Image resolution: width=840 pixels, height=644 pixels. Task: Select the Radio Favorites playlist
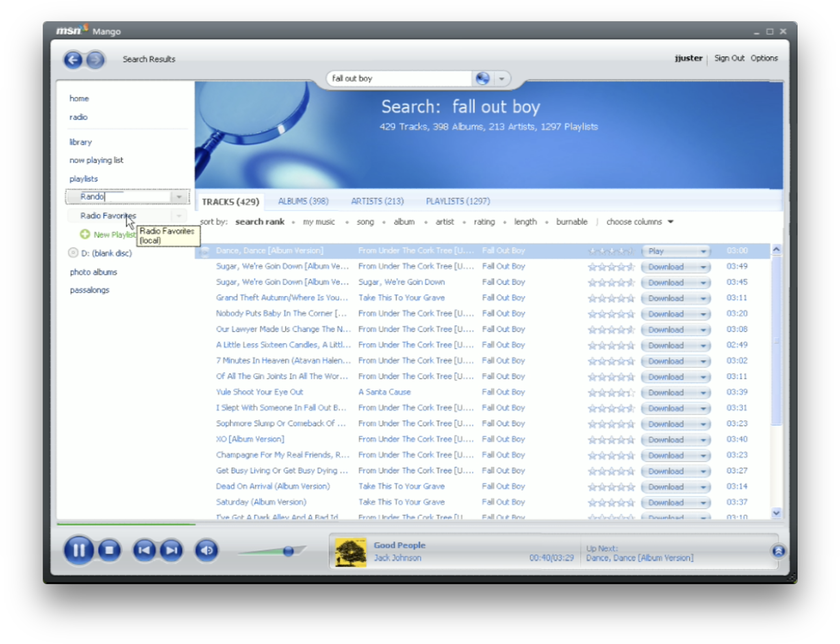(108, 215)
